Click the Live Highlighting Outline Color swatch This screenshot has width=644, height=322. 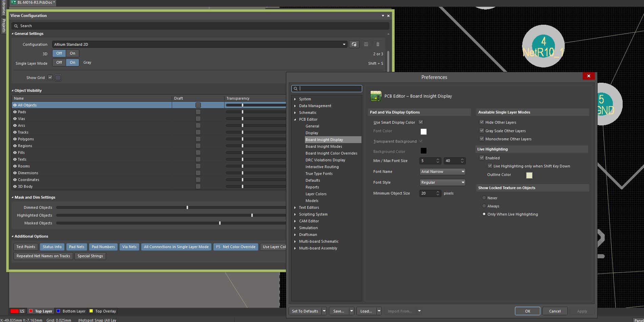[529, 175]
